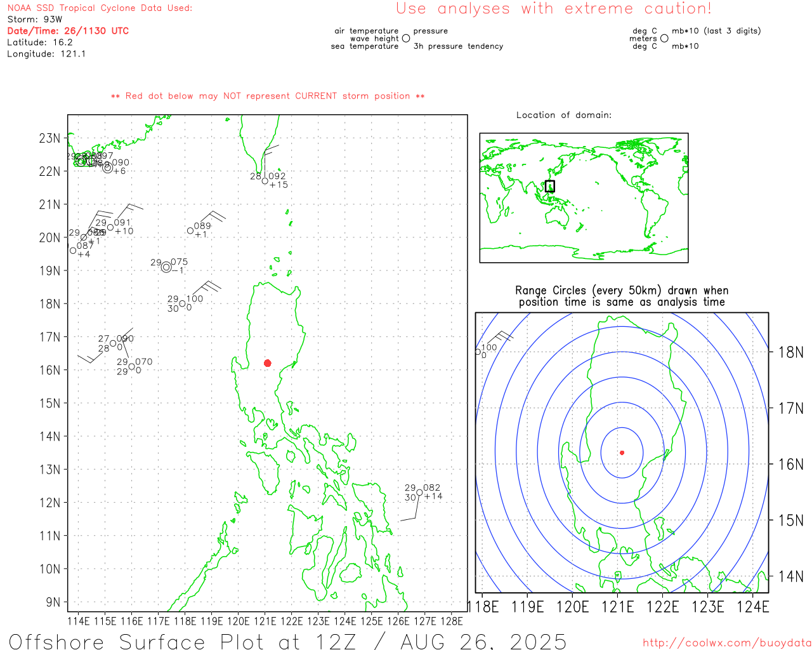Click the station circle labeled 100 in range plot
Viewport: 812px width, 650px height.
(x=478, y=352)
